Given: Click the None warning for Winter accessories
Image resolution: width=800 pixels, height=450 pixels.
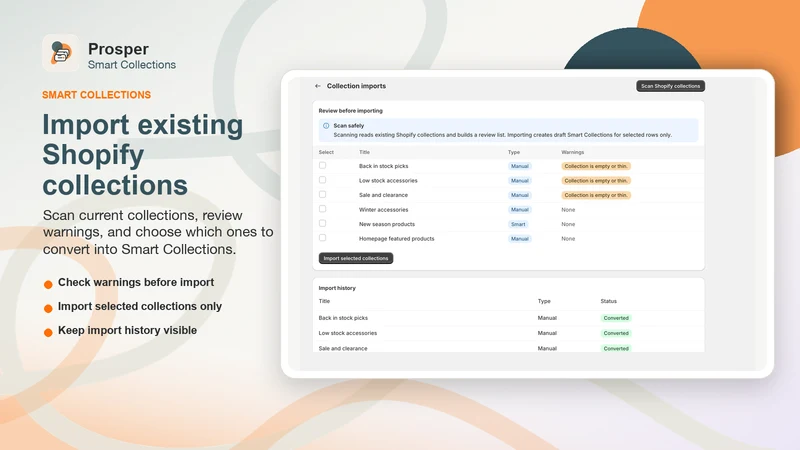Looking at the screenshot, I should [568, 210].
